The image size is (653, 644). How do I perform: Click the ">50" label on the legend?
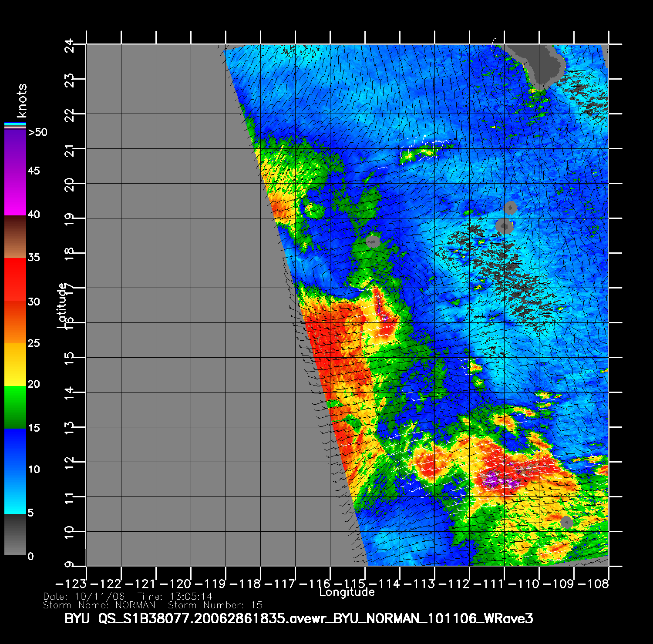pos(37,132)
